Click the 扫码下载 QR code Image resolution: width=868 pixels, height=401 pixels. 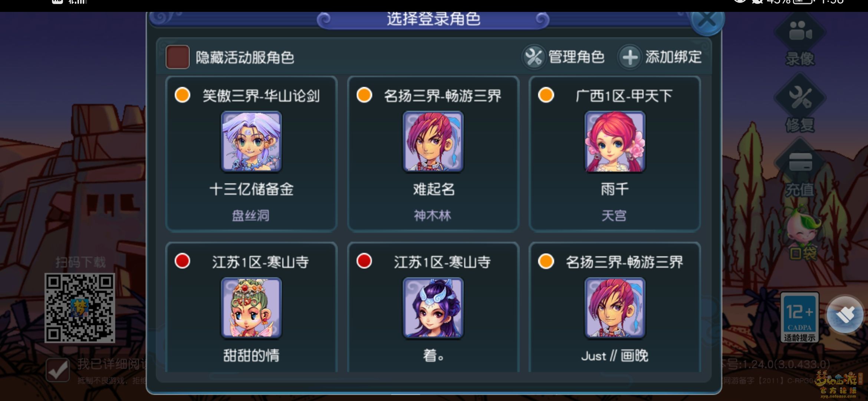(80, 308)
